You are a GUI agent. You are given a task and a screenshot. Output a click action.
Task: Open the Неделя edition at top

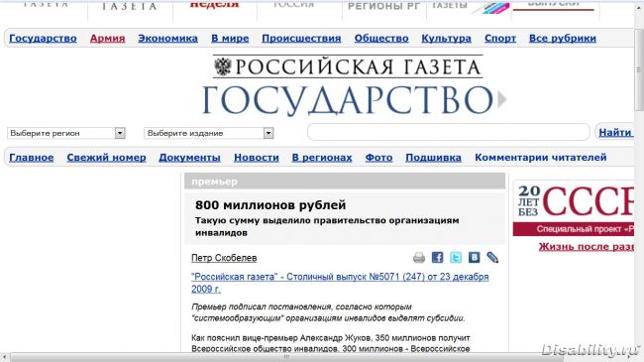[x=214, y=5]
